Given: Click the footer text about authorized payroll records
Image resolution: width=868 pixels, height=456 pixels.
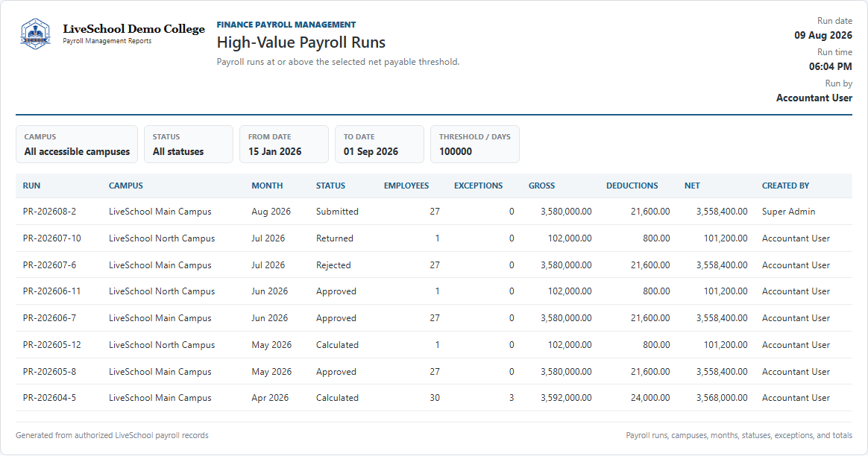Looking at the screenshot, I should click(x=112, y=436).
